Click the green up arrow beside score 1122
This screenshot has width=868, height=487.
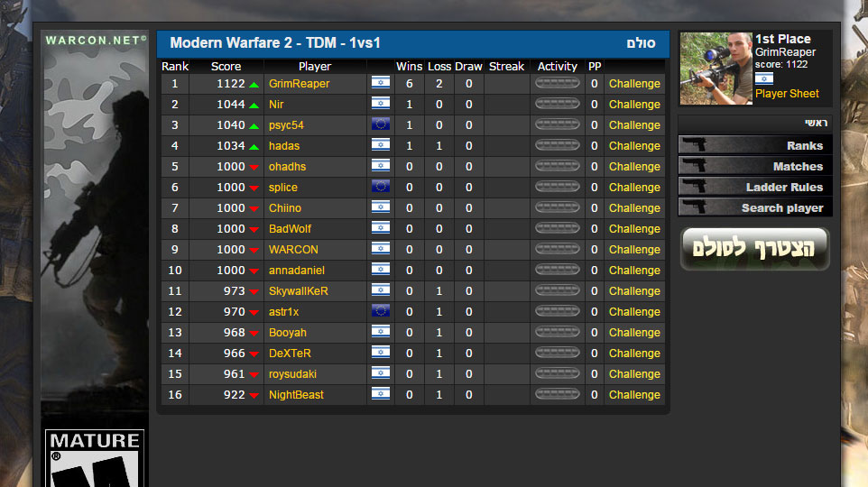254,85
